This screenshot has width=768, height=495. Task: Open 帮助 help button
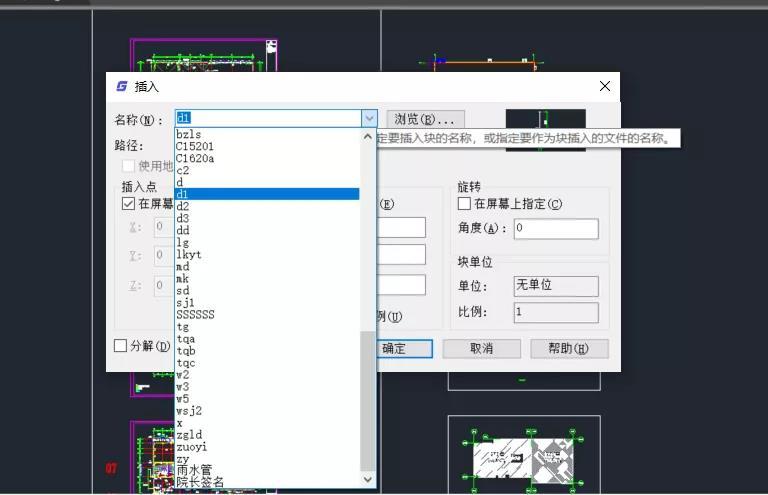coord(567,348)
